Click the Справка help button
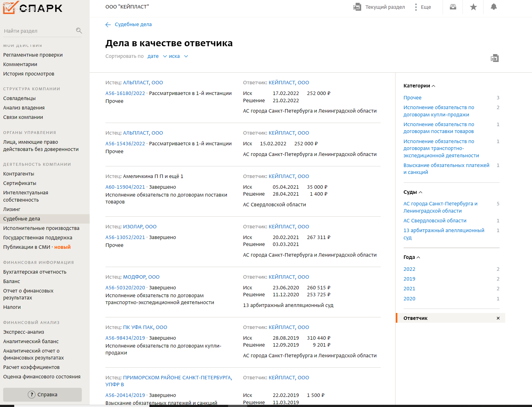 coord(42,395)
